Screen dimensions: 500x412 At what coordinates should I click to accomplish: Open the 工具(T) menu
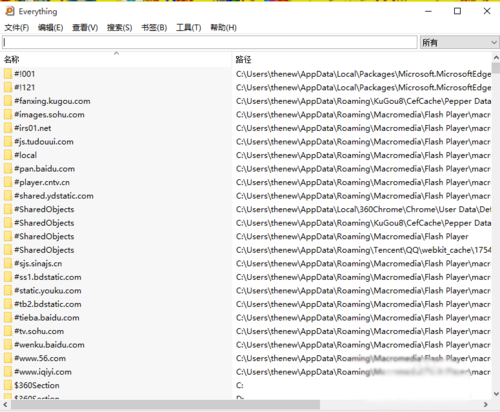(189, 28)
